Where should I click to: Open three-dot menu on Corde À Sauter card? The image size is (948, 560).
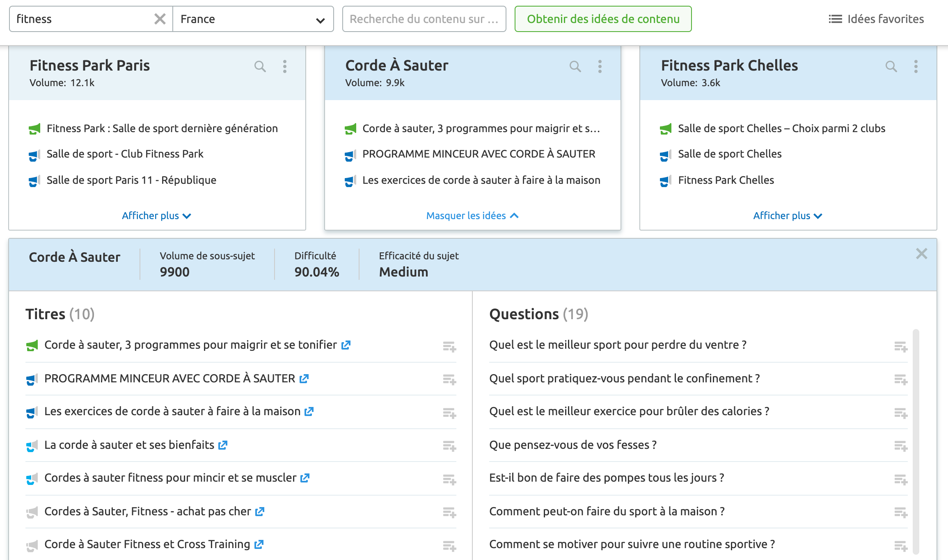pos(600,66)
